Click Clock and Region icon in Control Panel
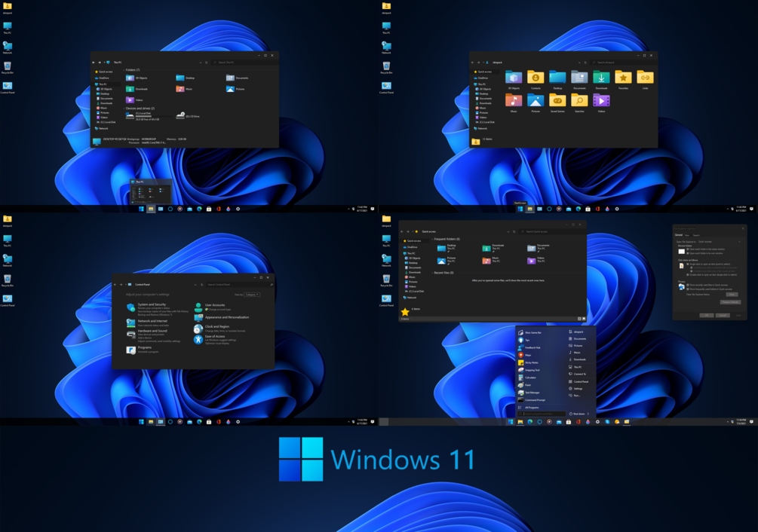Screen dimensions: 758x532 (x=198, y=329)
